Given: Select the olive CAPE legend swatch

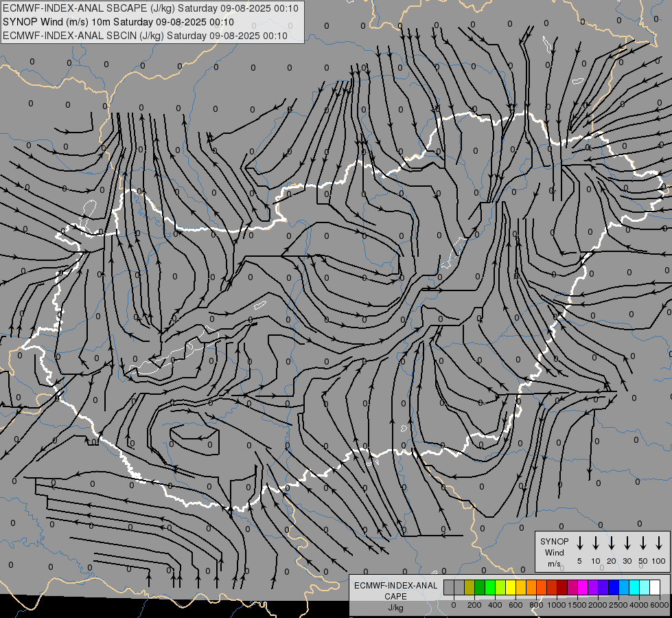Looking at the screenshot, I should [470, 588].
